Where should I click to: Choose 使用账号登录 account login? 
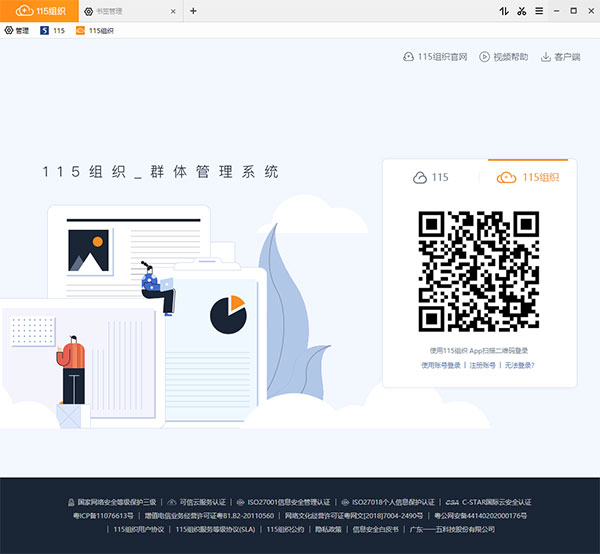pyautogui.click(x=441, y=365)
